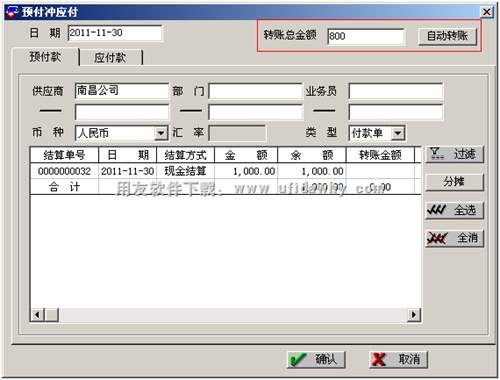Click the 转账总金额 input field
Viewport: 500px width, 380px height.
pos(366,36)
